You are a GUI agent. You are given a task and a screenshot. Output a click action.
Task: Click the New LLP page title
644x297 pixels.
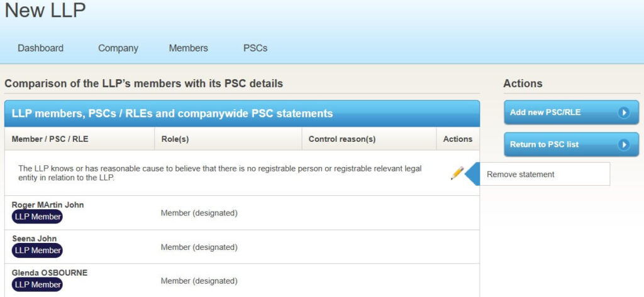pos(45,11)
